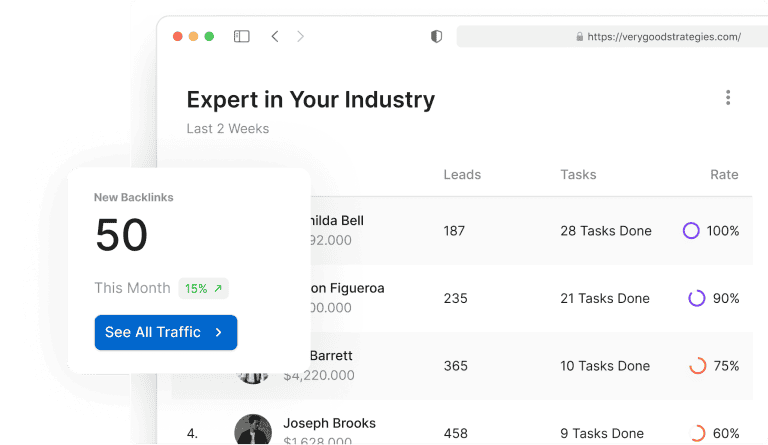768x445 pixels.
Task: Click the red close window button
Action: click(x=178, y=36)
